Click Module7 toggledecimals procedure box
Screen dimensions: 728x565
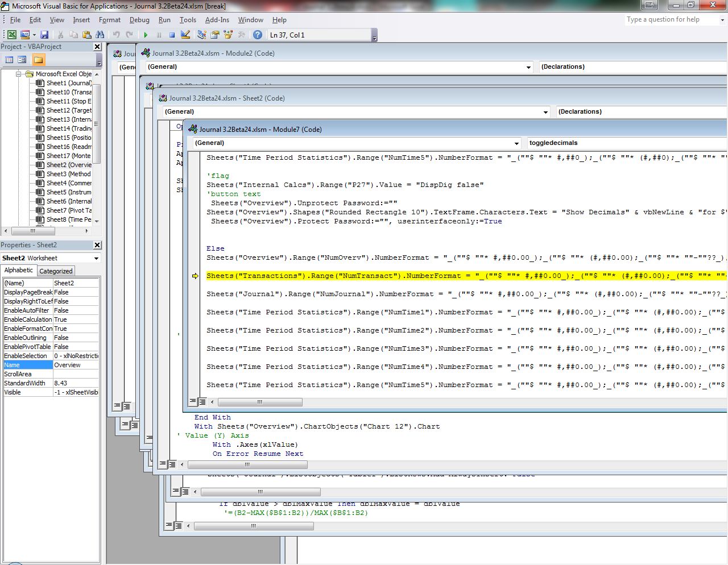(627, 143)
